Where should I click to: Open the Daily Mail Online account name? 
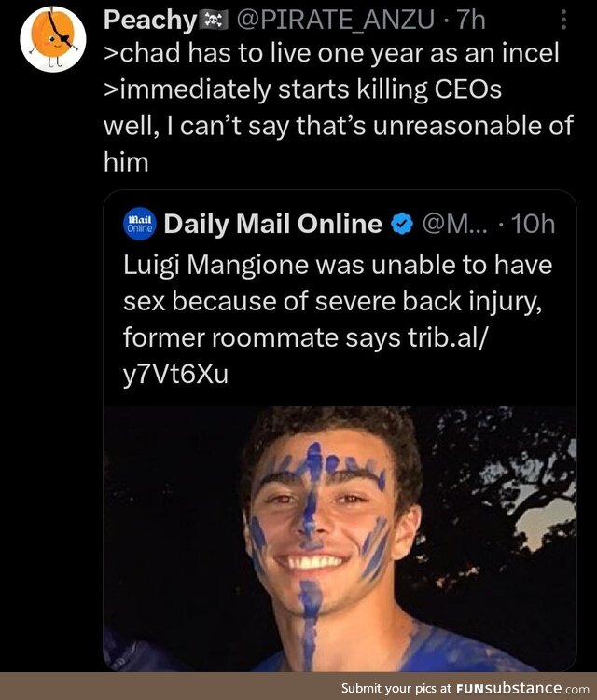tap(272, 224)
